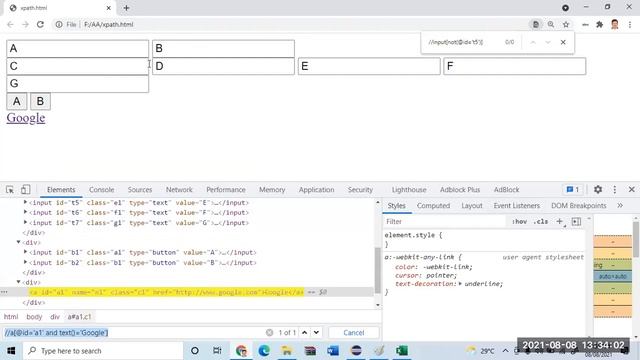Viewport: 640px width, 360px height.
Task: Open the issues counter badge
Action: [x=573, y=189]
